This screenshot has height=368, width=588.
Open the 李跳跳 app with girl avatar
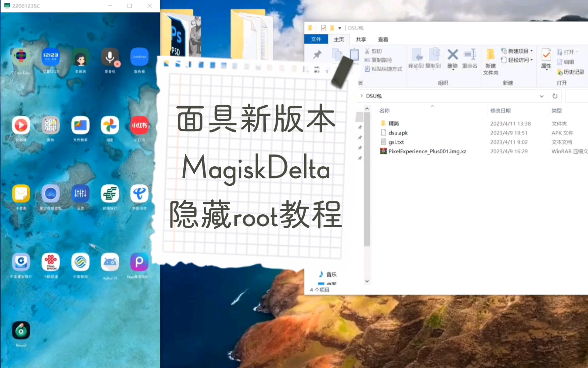[x=80, y=57]
